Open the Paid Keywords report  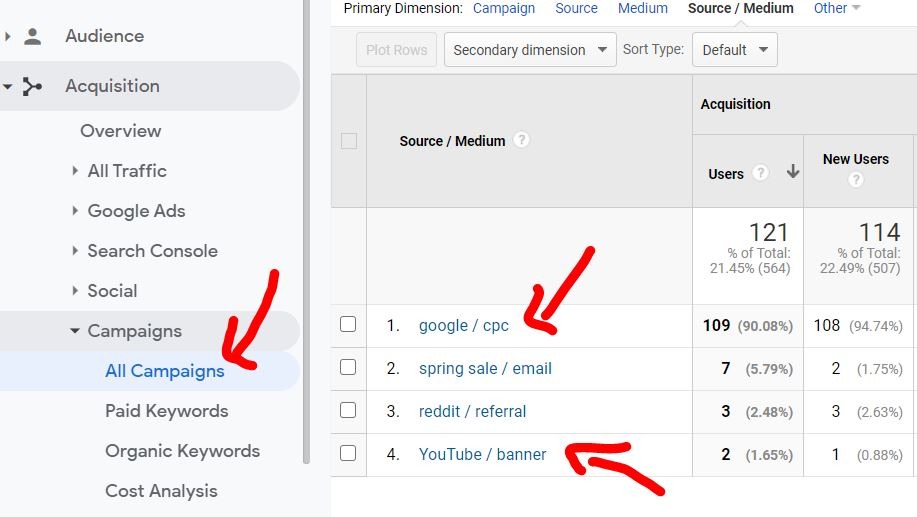tap(167, 411)
